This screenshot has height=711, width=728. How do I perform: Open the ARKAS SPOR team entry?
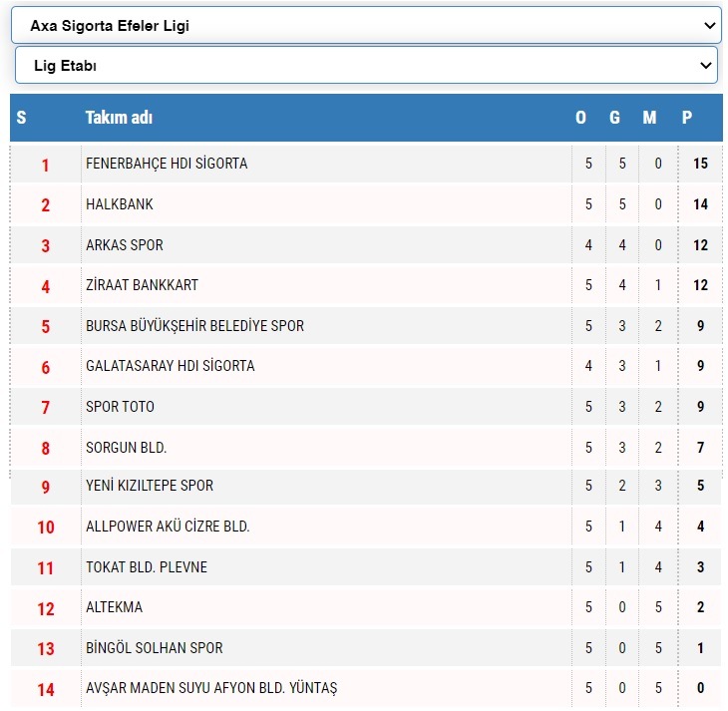(x=125, y=245)
